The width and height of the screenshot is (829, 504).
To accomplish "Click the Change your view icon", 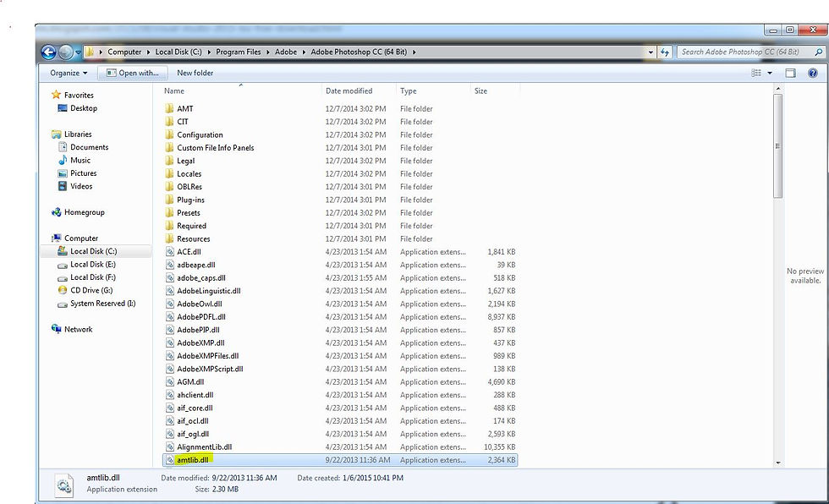I will pos(756,73).
